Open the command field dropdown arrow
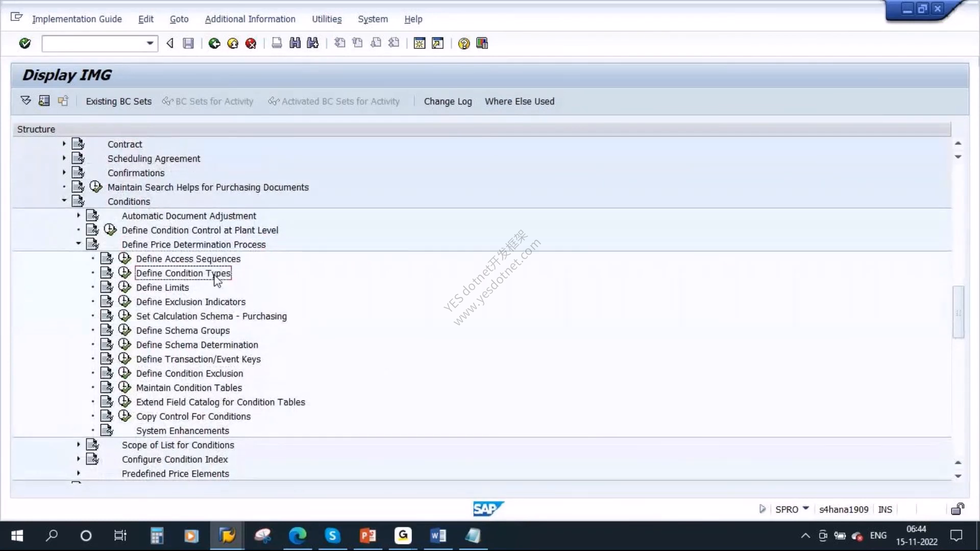 pyautogui.click(x=150, y=43)
